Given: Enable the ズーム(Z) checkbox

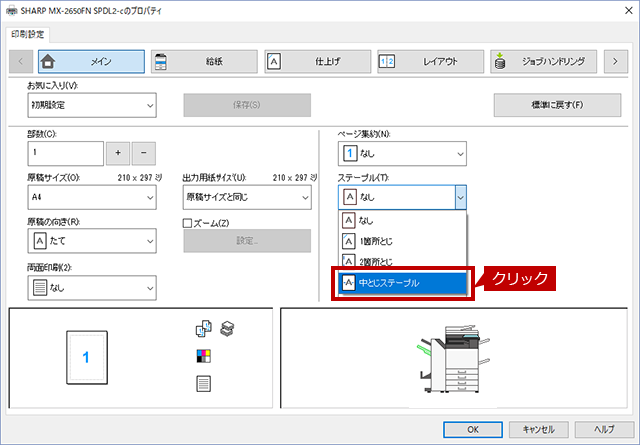Looking at the screenshot, I should coord(187,223).
